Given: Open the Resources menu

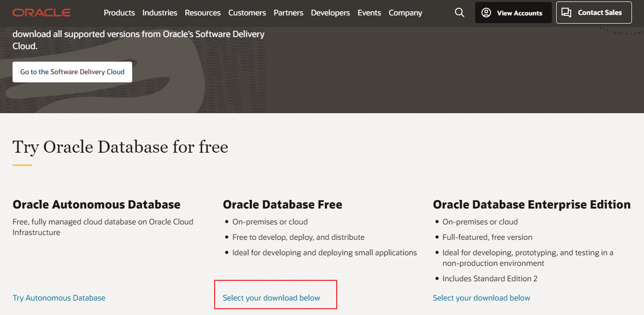Looking at the screenshot, I should [203, 13].
